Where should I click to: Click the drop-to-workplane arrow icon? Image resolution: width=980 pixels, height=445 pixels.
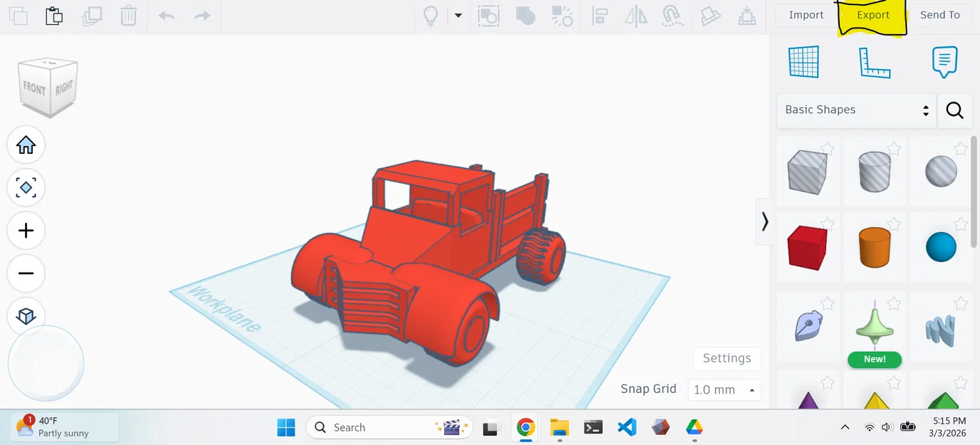[747, 16]
